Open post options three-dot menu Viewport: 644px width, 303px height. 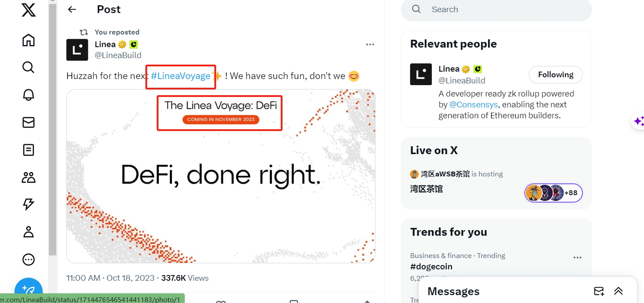tap(370, 45)
